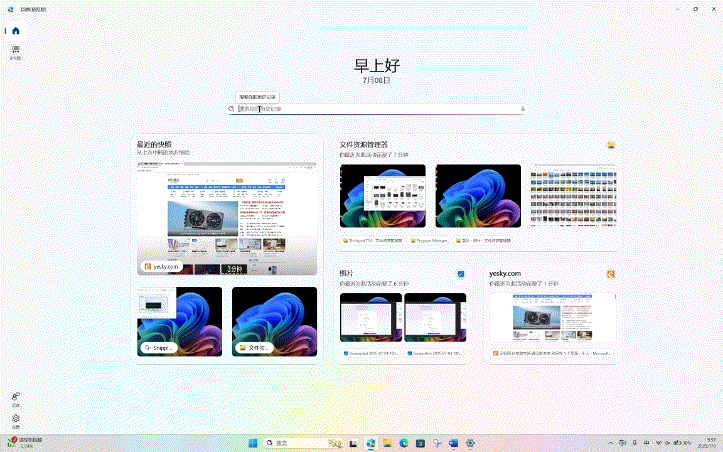Open yesky.com card webpage snapshot
723x452 pixels.
552,317
